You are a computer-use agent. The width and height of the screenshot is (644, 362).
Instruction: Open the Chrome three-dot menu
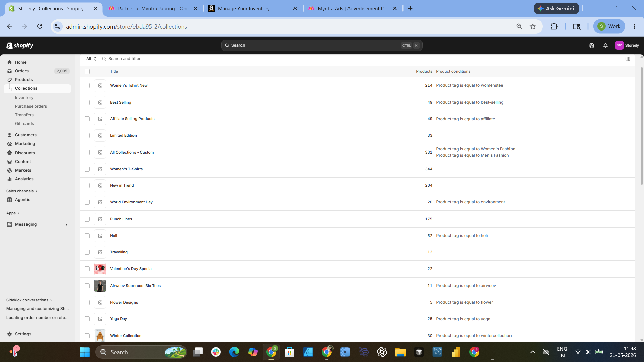coord(634,26)
